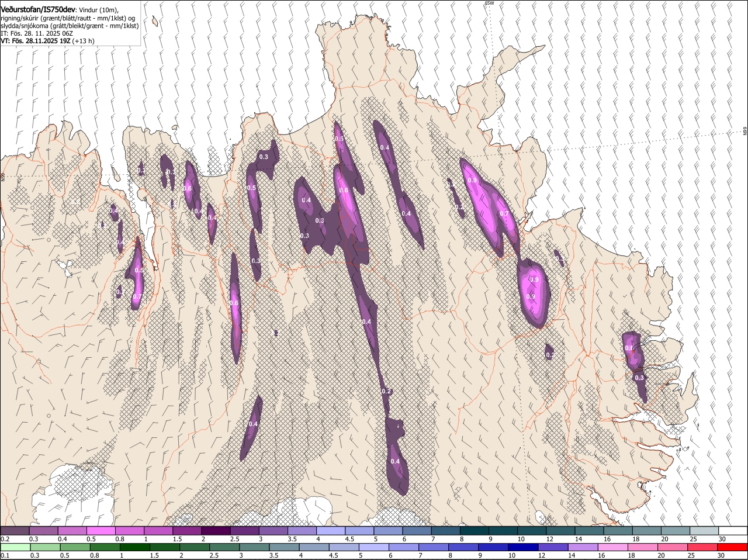Pick the pink rain swatch between 16 and 18
748x560 pixels.
pyautogui.click(x=613, y=547)
